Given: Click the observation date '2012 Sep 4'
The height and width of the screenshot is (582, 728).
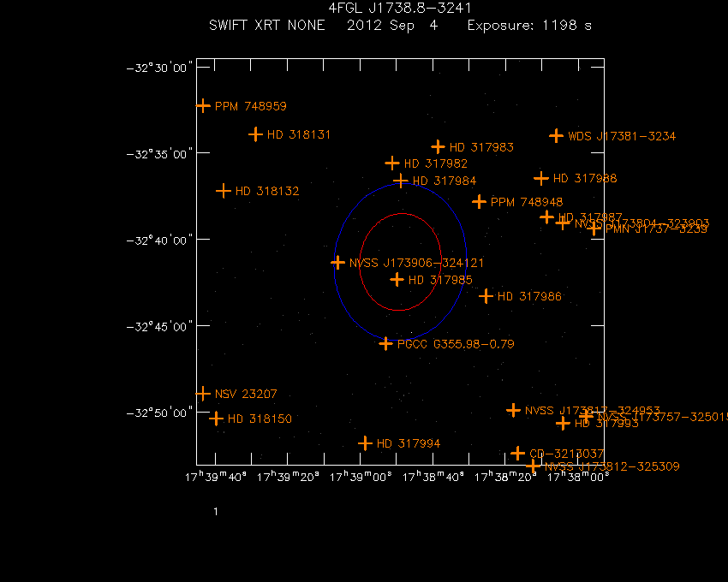Looking at the screenshot, I should (x=392, y=26).
